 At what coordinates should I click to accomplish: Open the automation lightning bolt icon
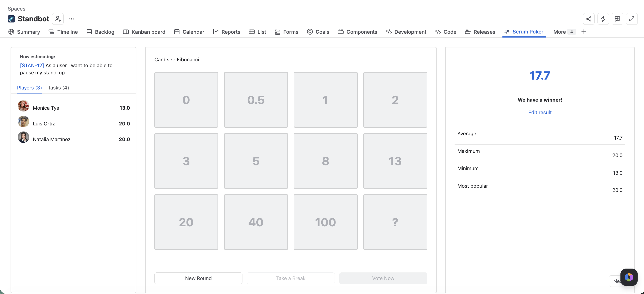click(x=603, y=19)
